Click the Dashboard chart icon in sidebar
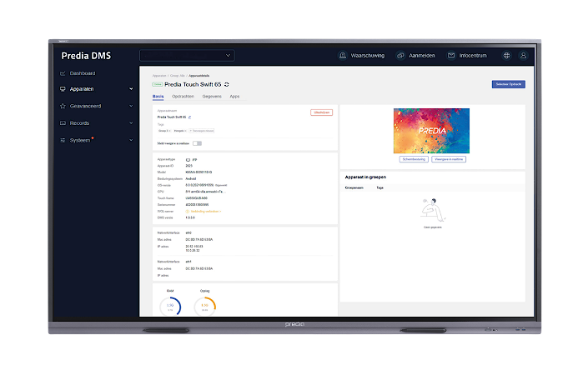Image resolution: width=588 pixels, height=390 pixels. click(x=63, y=73)
